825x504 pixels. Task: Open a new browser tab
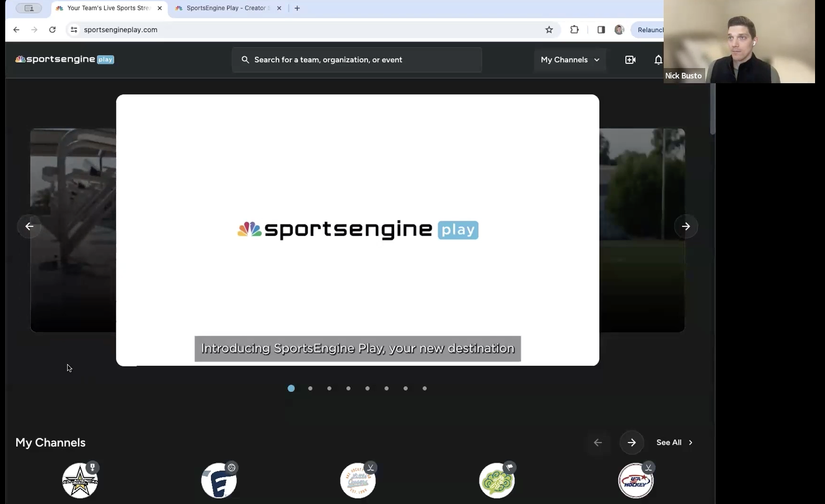point(297,8)
